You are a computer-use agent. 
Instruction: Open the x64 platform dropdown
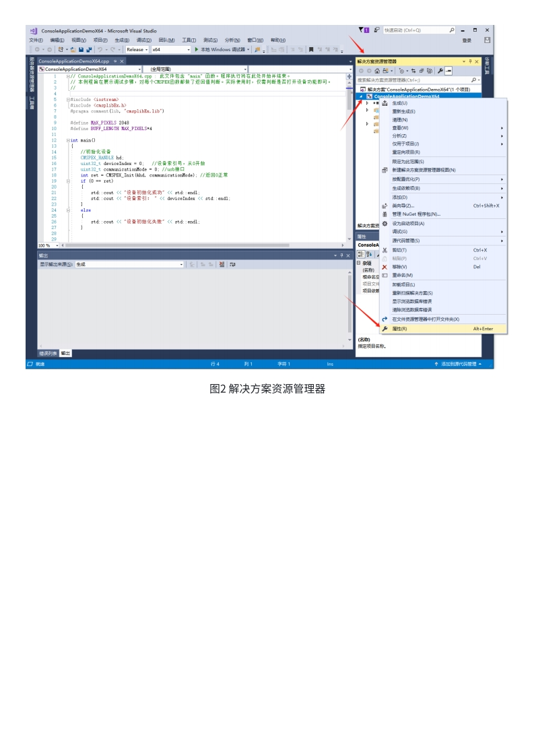click(170, 49)
